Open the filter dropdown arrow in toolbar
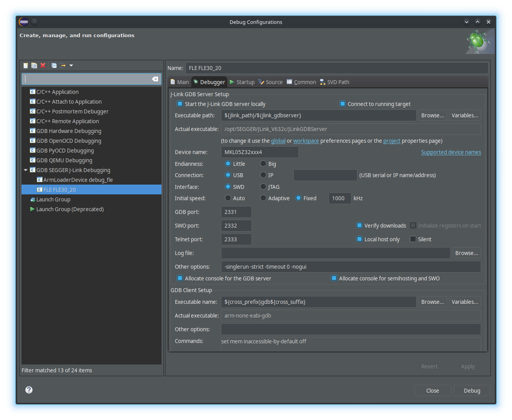Screen dimensions: 512x420 click(x=71, y=66)
